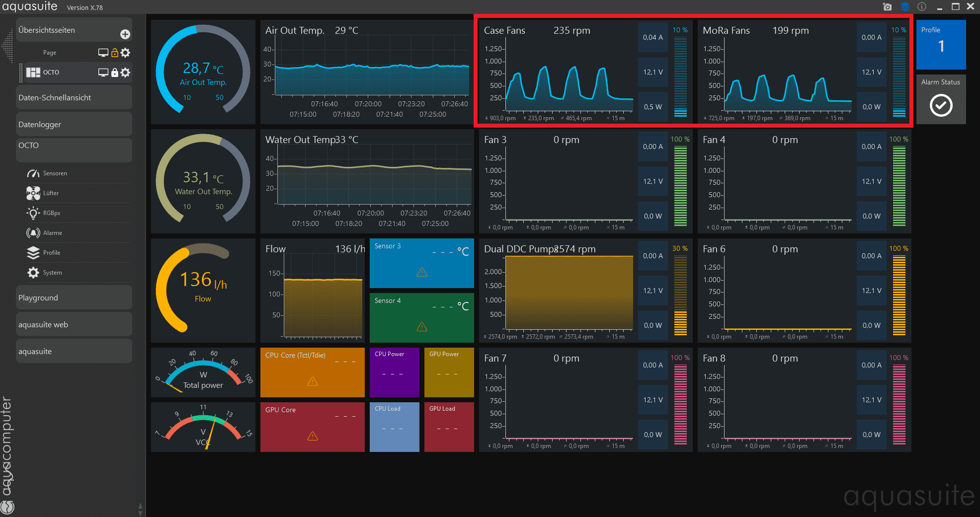
Task: Click the monitor icon in the Page row
Action: (x=103, y=53)
